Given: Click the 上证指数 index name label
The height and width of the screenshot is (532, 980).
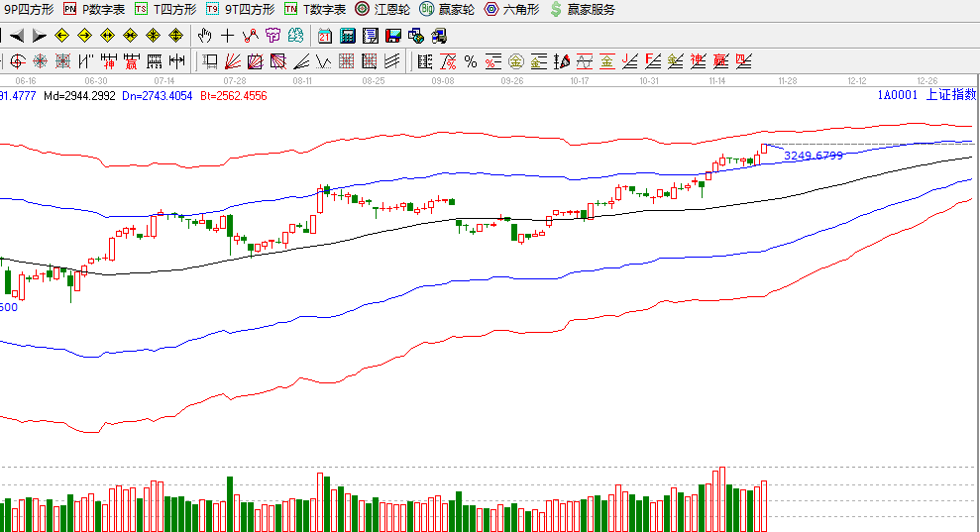Looking at the screenshot, I should click(950, 96).
